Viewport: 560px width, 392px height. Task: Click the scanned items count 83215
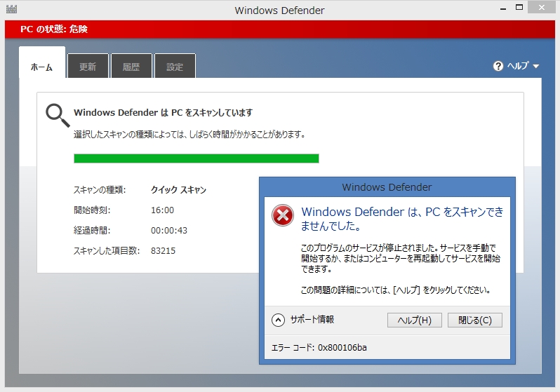pos(164,250)
